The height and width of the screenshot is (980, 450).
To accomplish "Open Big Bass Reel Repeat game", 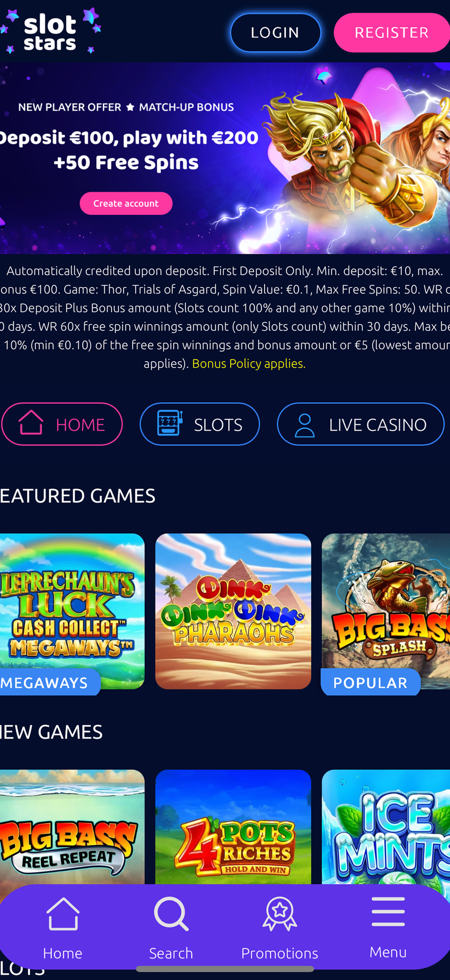I will [x=72, y=827].
